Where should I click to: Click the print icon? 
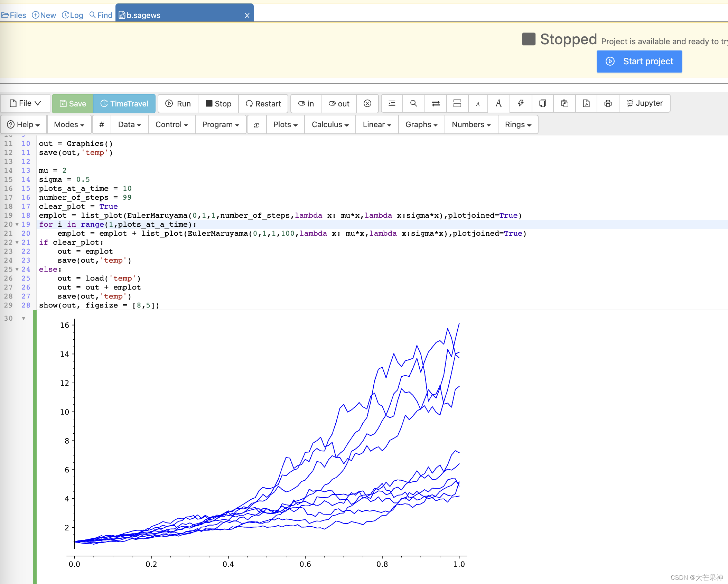coord(608,103)
